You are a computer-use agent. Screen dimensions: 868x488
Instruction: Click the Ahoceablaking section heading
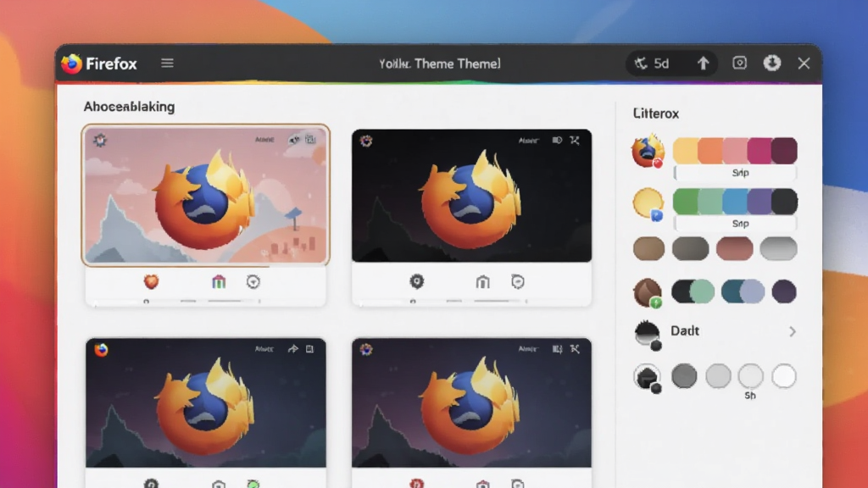point(129,107)
